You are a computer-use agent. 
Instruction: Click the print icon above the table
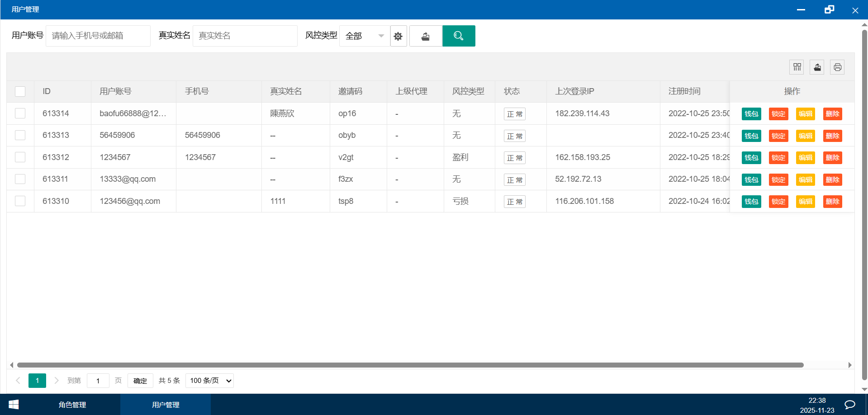837,67
